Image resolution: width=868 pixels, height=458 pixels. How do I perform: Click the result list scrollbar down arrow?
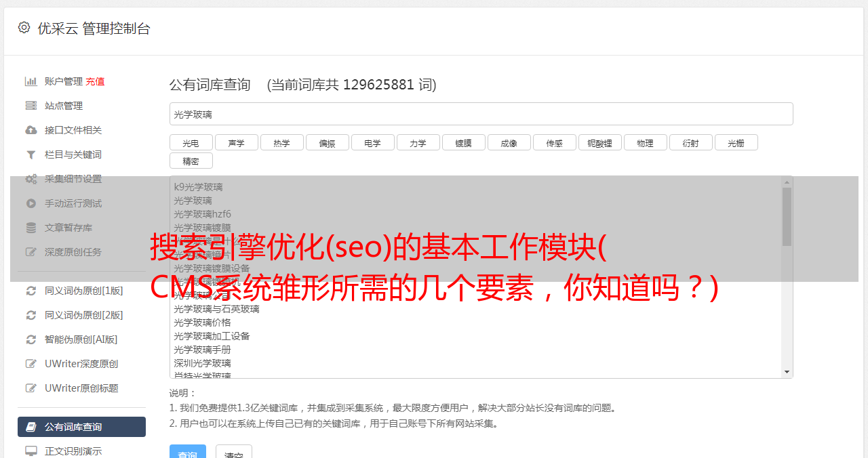(x=787, y=372)
